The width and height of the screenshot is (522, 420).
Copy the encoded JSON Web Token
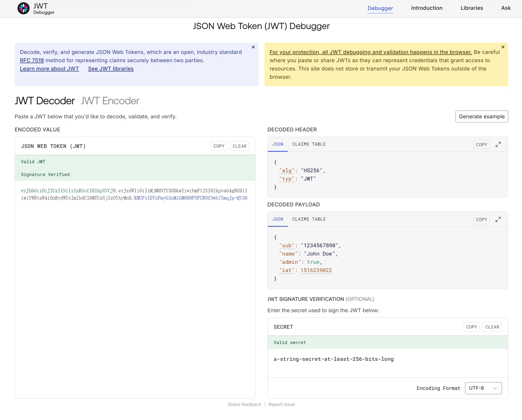pos(219,146)
